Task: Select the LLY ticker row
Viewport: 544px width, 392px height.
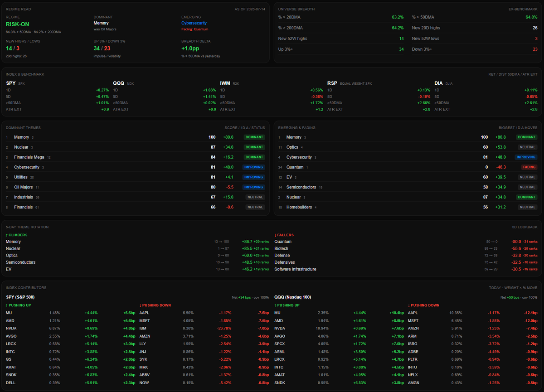Action: pyautogui.click(x=204, y=343)
